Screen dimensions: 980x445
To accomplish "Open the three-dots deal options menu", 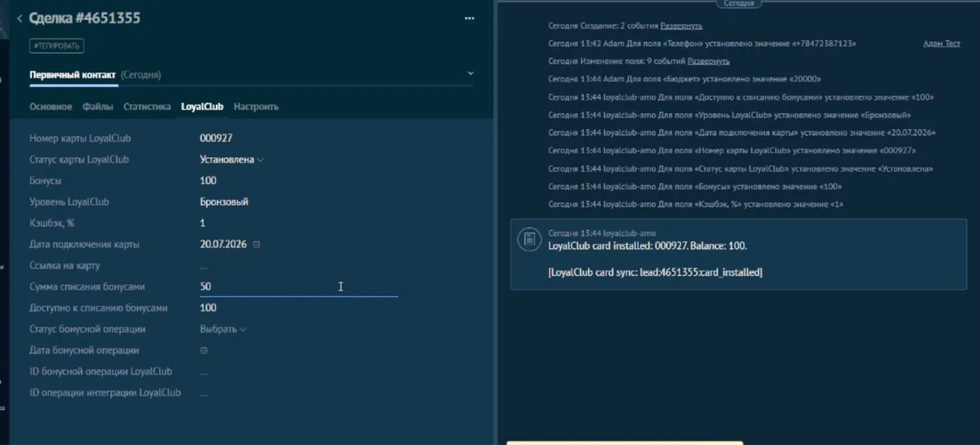I will (x=470, y=18).
